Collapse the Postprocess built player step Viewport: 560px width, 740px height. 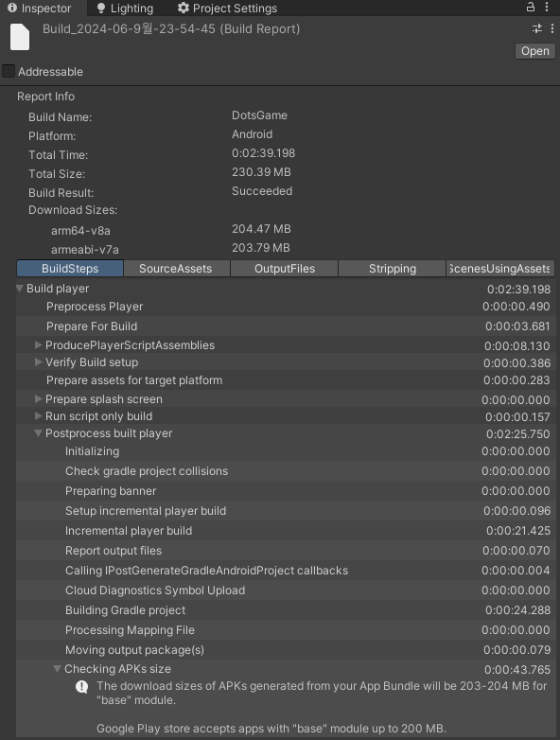[39, 433]
